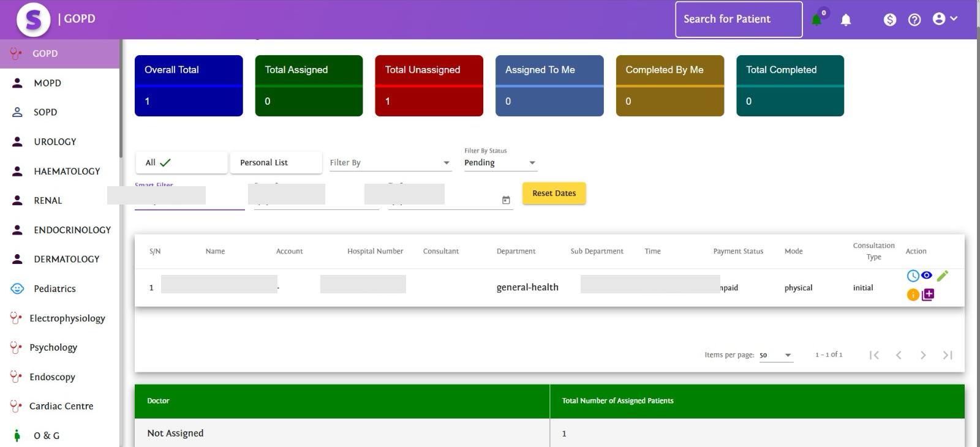Click the smiley face icon beside Pediatrics
The height and width of the screenshot is (447, 980).
point(18,288)
